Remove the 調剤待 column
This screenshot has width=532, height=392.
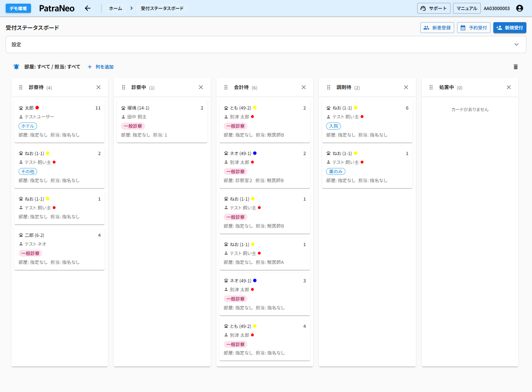406,87
